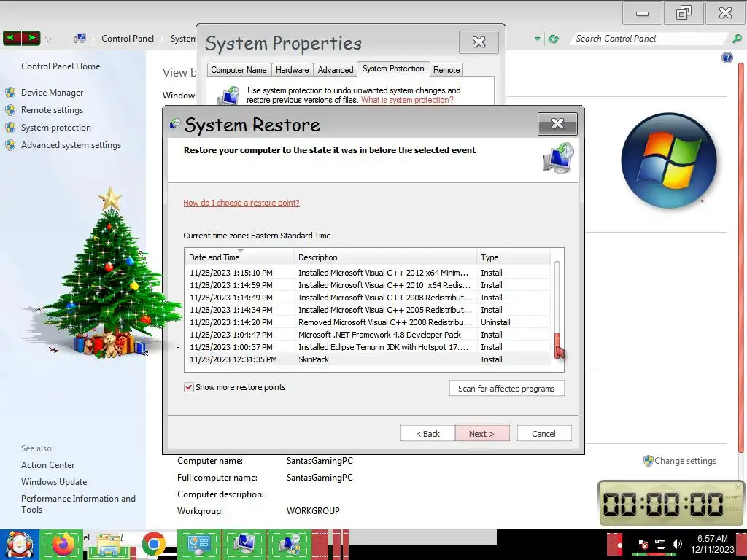747x560 pixels.
Task: Open Device Manager from sidebar
Action: (52, 93)
